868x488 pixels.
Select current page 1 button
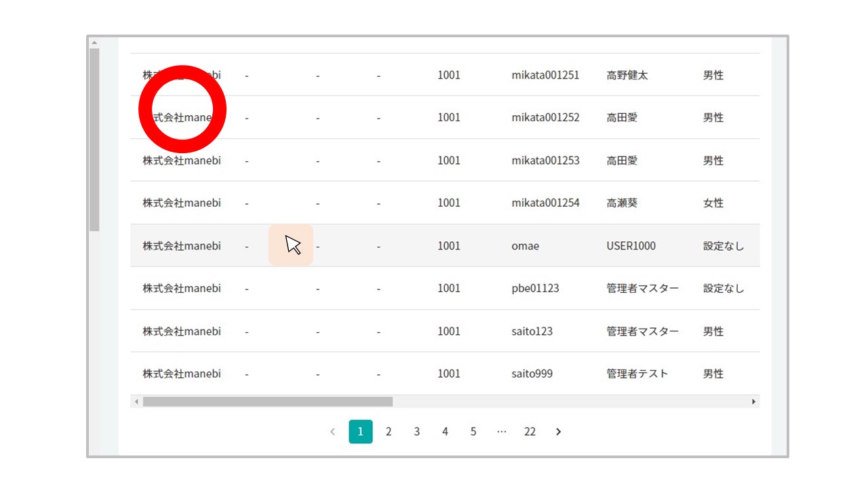point(361,432)
